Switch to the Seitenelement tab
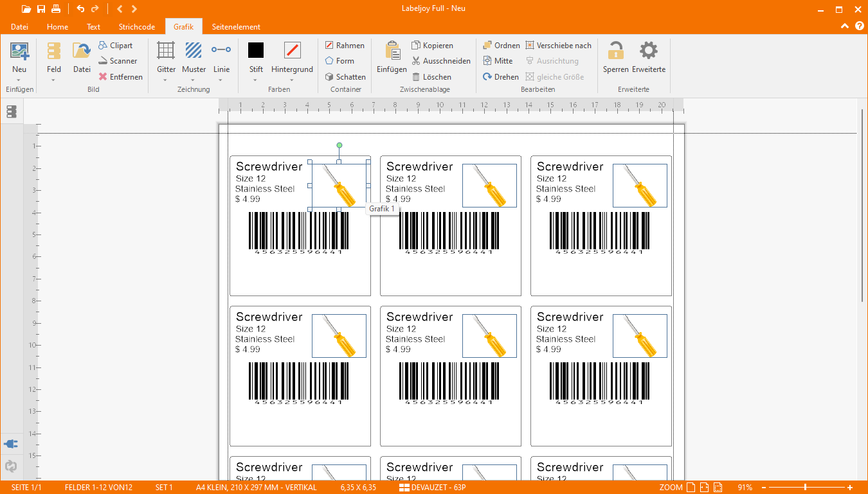Viewport: 868px width, 494px height. point(236,27)
